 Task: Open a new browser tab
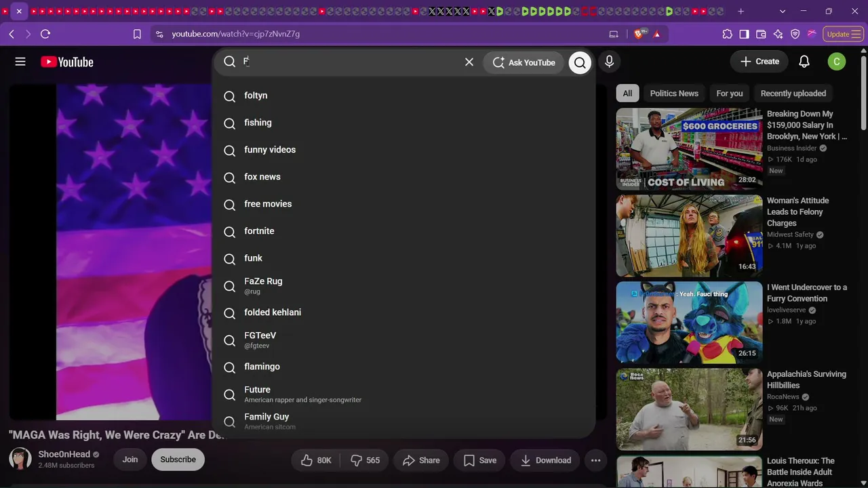(741, 12)
